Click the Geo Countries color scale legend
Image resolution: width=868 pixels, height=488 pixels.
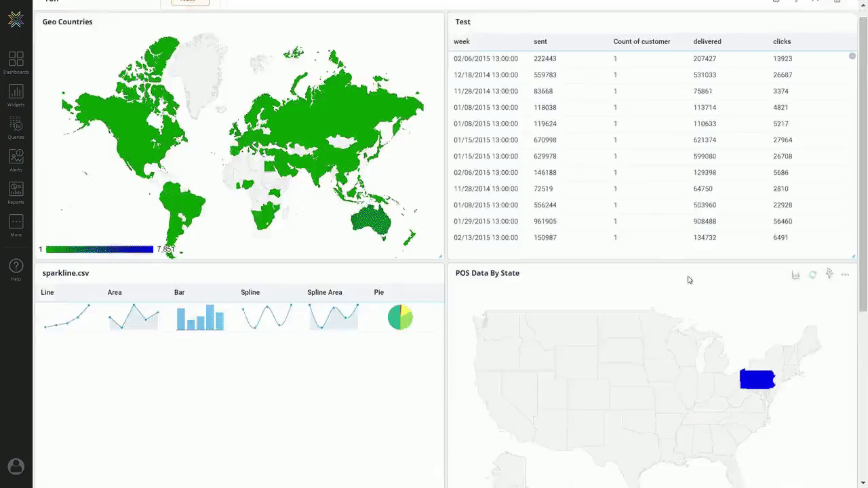pyautogui.click(x=100, y=249)
